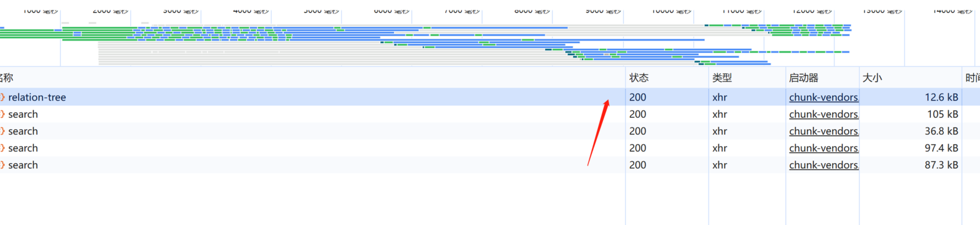The height and width of the screenshot is (225, 980).
Task: Click the xhr icon of the 87.3 kB search request
Action: (x=2, y=165)
